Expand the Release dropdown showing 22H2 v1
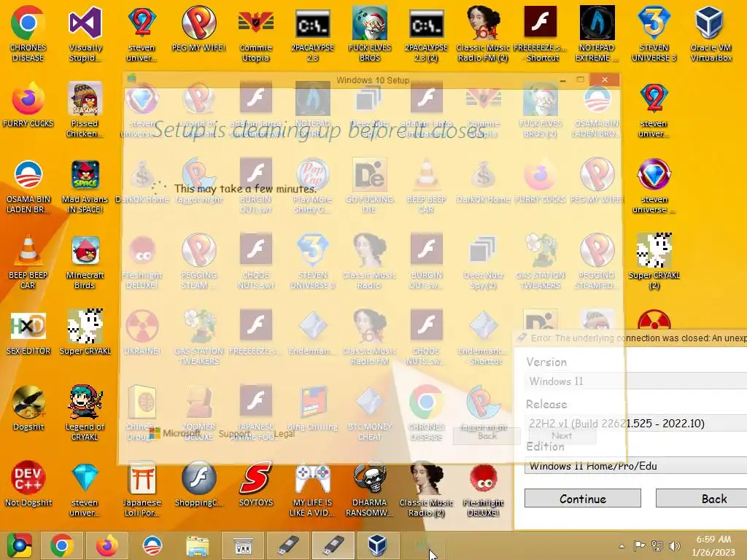 click(x=635, y=424)
